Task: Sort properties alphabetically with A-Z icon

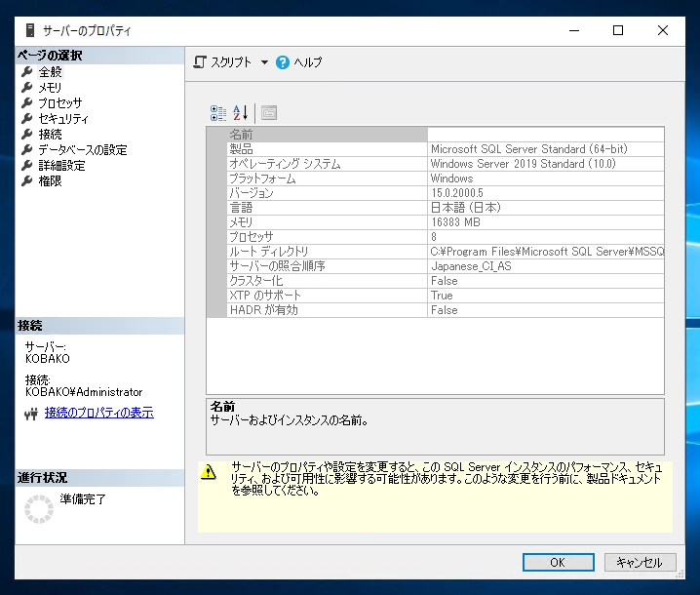Action: pos(240,113)
